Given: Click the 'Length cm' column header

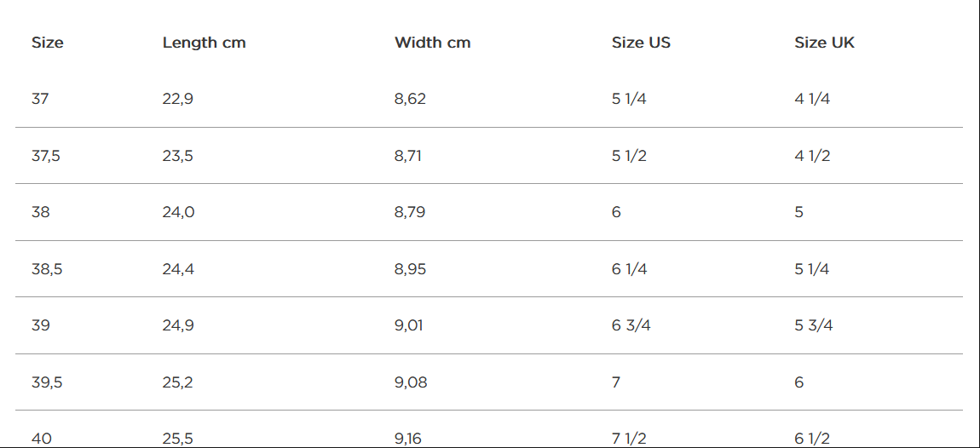Looking at the screenshot, I should click(x=204, y=43).
